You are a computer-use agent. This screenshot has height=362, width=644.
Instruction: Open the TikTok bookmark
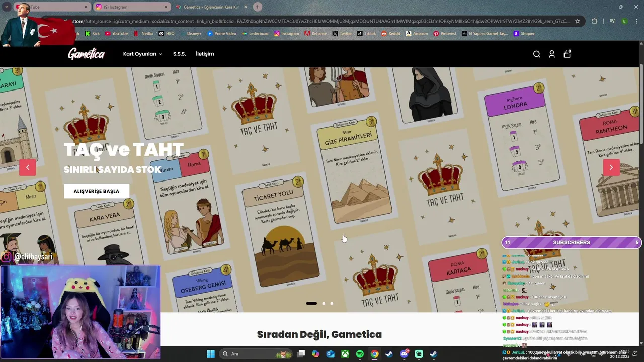coord(367,33)
